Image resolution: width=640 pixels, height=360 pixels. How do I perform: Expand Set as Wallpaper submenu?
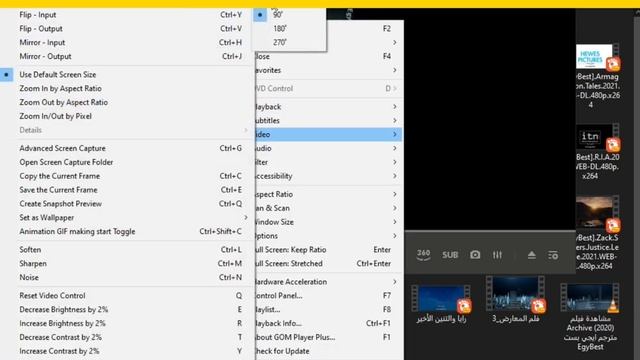(126, 218)
